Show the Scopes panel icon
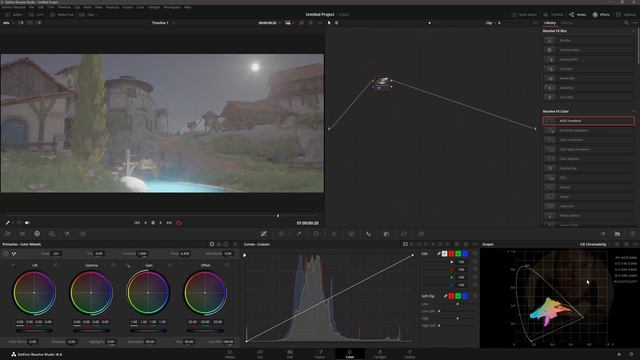The height and width of the screenshot is (360, 640). click(x=618, y=234)
